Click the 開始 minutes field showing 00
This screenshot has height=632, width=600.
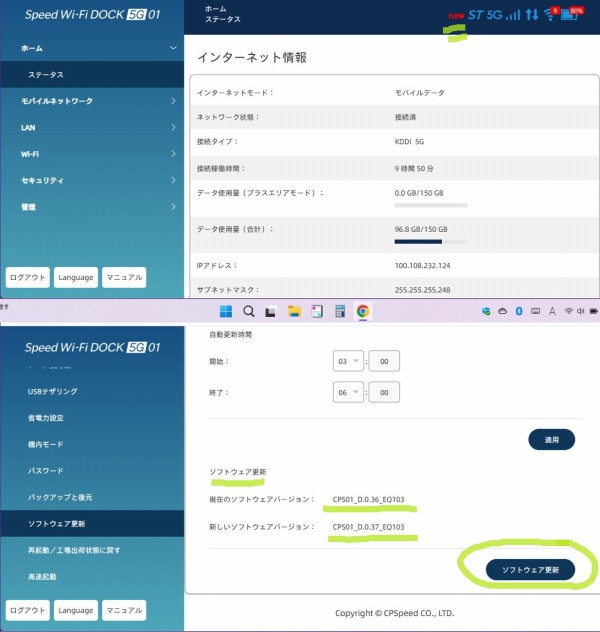point(384,361)
